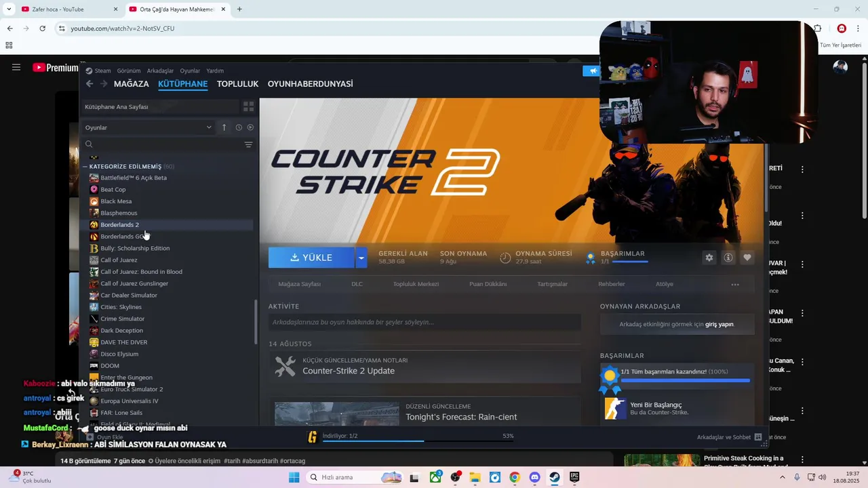Screen dimensions: 868x488
Task: Go forward with the Steam forward arrow
Action: [x=104, y=84]
